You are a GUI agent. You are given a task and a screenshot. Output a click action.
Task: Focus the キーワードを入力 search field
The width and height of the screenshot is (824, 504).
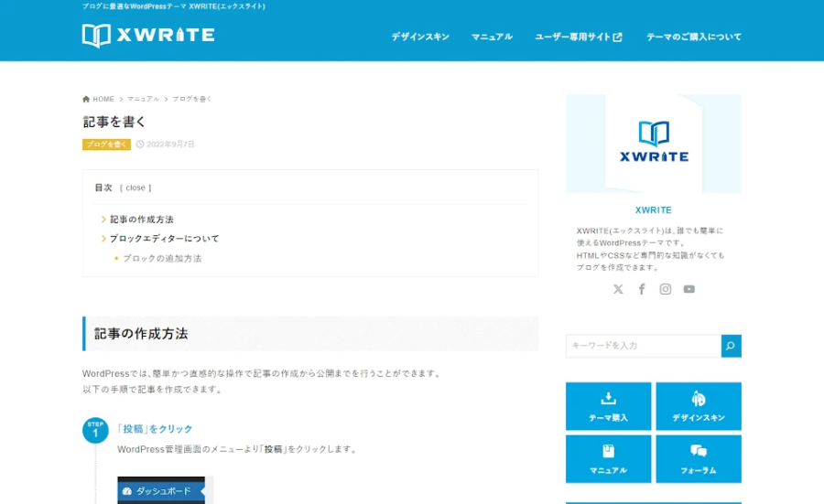(644, 346)
